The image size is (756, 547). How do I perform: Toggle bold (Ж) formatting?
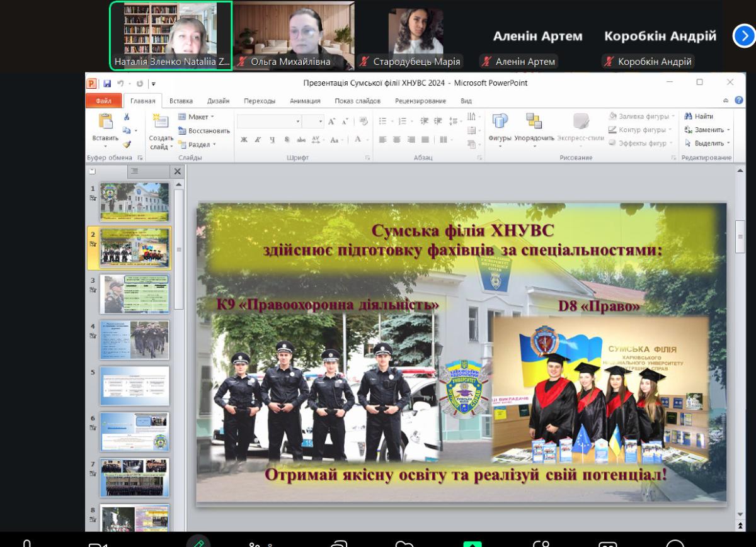244,140
